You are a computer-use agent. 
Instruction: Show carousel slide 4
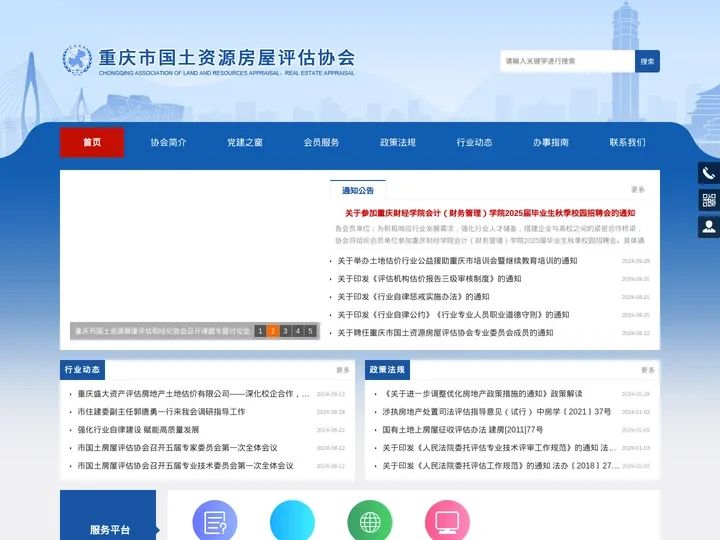pyautogui.click(x=298, y=331)
